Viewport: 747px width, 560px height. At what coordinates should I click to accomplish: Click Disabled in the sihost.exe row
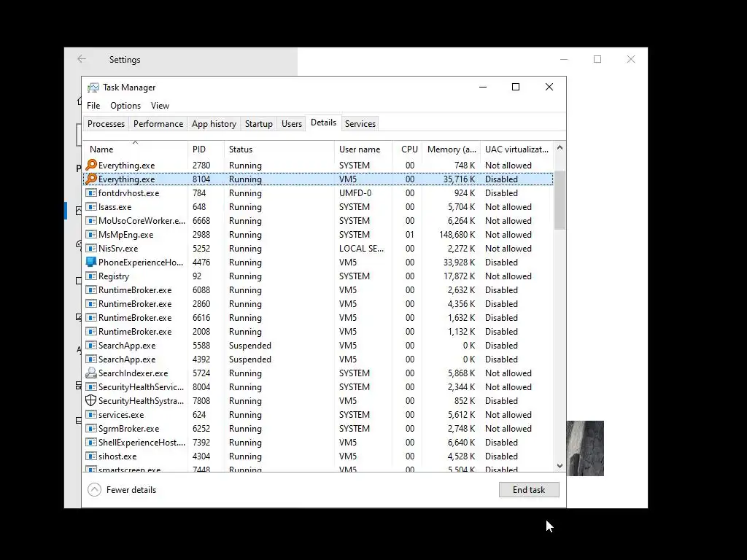[501, 456]
